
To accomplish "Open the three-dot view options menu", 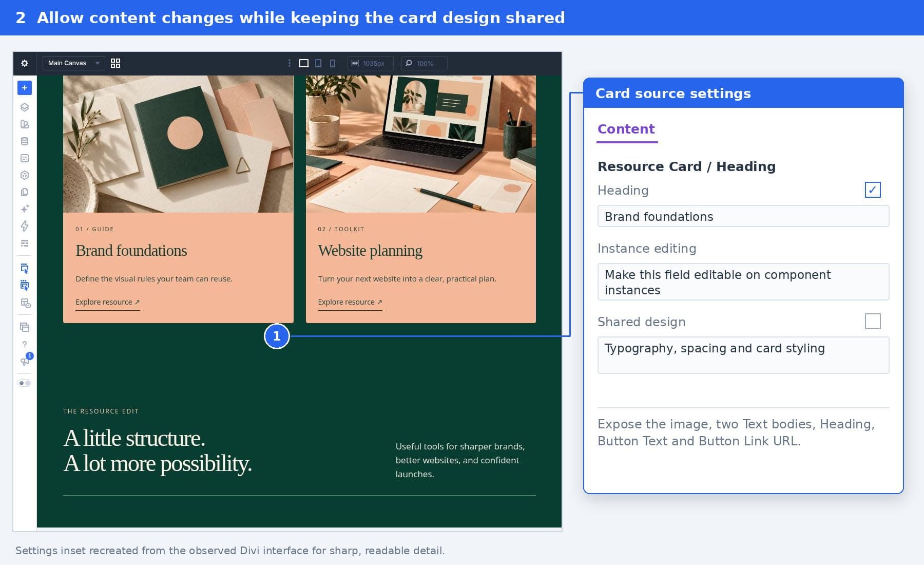I will click(290, 63).
